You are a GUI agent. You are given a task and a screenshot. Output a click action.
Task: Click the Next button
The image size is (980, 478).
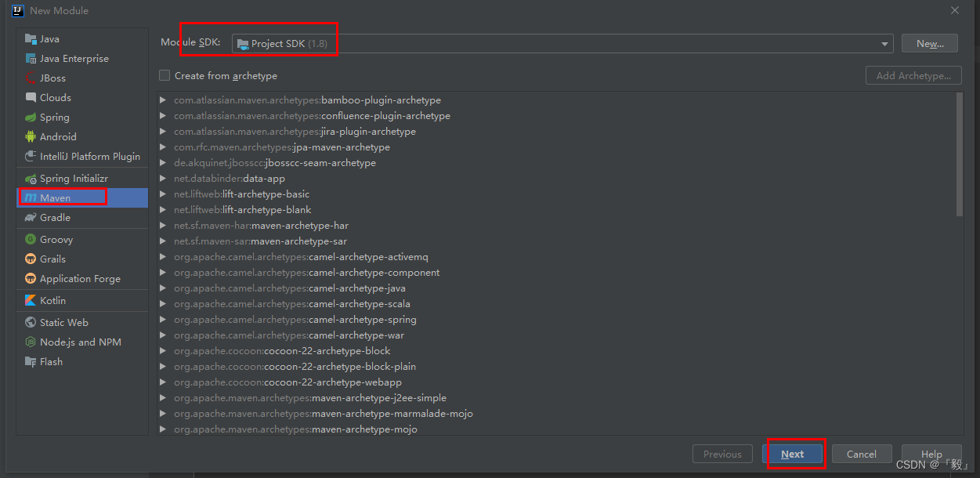pyautogui.click(x=792, y=454)
